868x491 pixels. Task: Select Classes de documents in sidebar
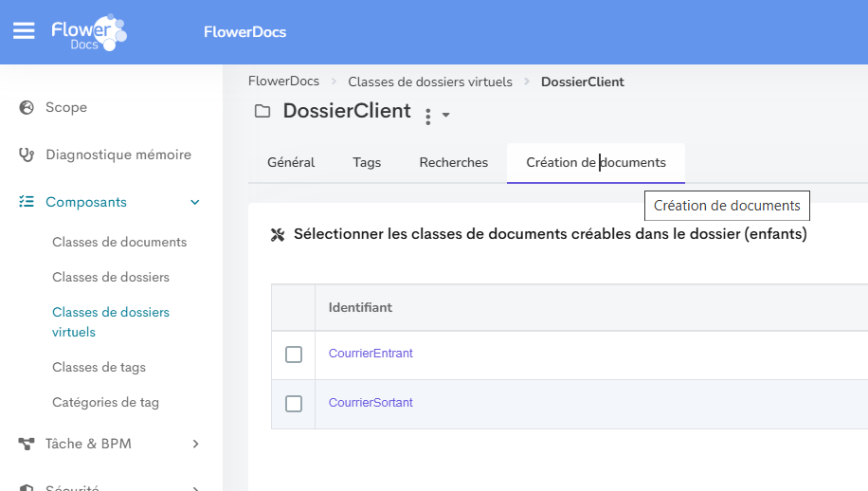[x=119, y=242]
